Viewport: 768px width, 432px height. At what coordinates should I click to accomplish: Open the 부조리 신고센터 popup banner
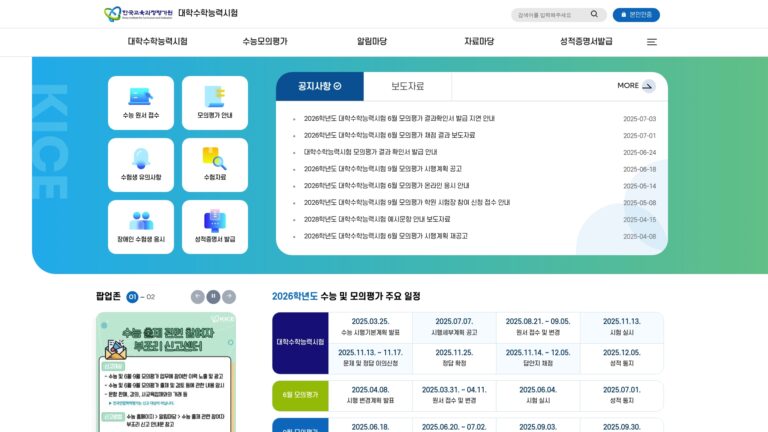(166, 372)
